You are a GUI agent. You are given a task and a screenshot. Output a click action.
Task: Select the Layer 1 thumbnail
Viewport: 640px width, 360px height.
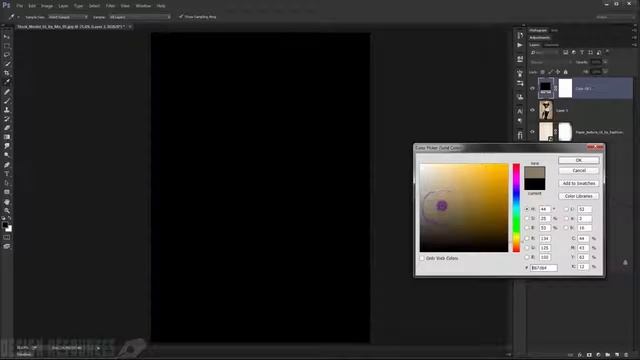[546, 110]
